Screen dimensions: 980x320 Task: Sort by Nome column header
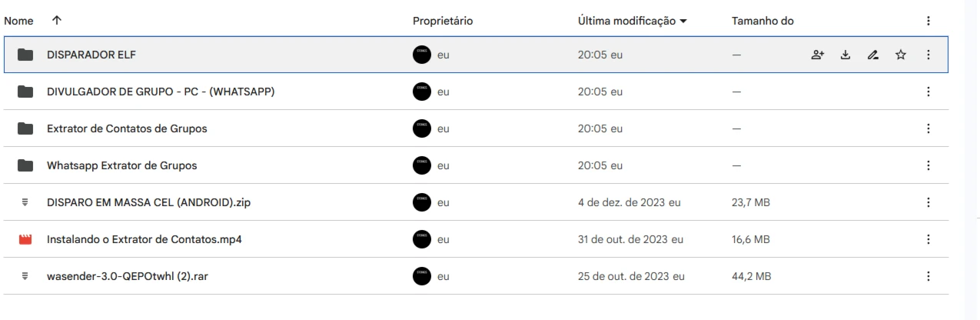tap(18, 21)
